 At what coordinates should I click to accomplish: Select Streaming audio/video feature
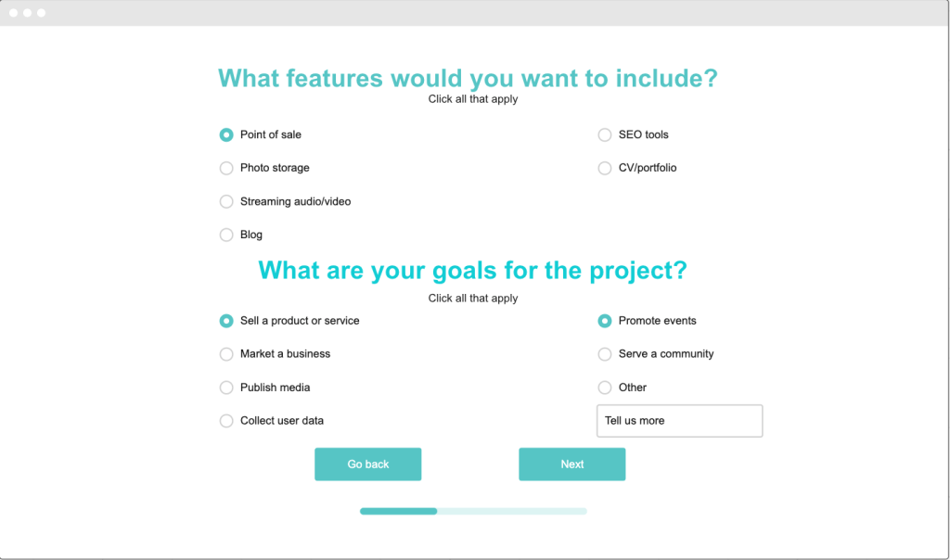[x=226, y=202]
